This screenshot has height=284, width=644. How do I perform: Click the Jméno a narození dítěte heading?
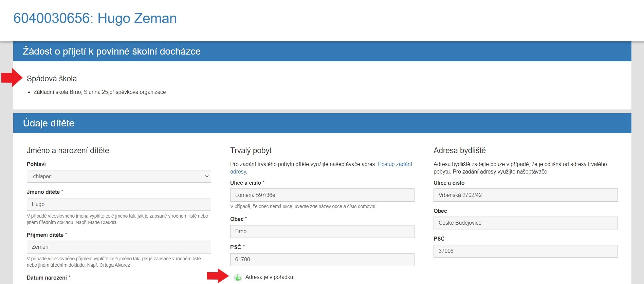(x=68, y=150)
